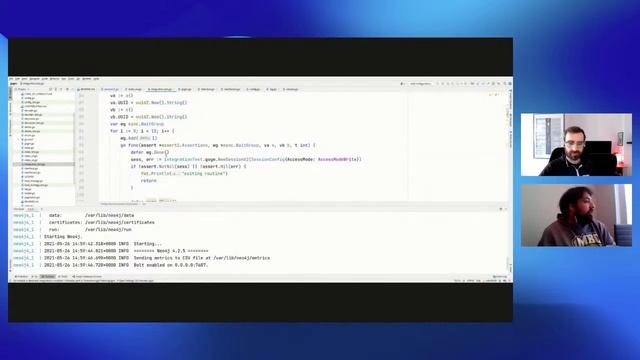The height and width of the screenshot is (360, 640).
Task: Open the Event Log in the bottom bar
Action: 500,276
